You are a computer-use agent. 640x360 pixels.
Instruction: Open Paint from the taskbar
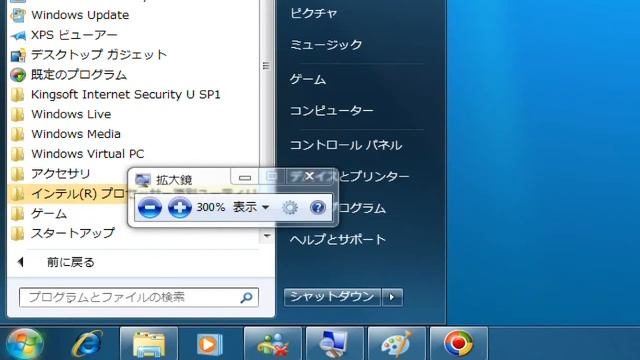(397, 344)
